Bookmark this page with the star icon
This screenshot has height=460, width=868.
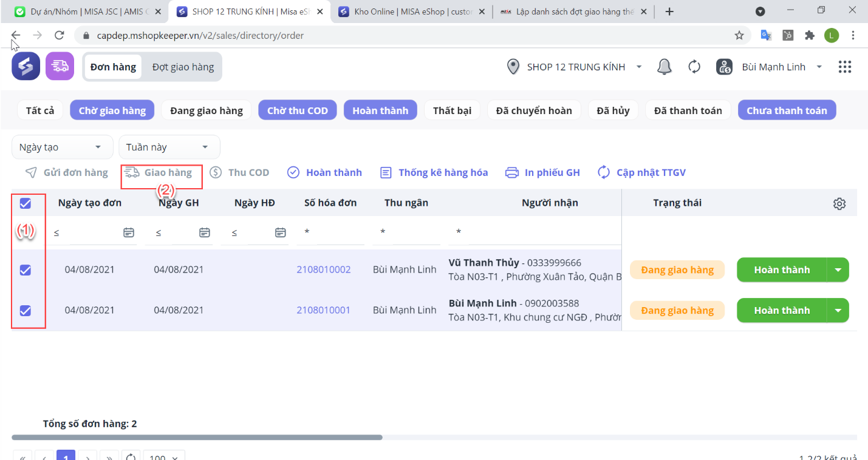(739, 35)
